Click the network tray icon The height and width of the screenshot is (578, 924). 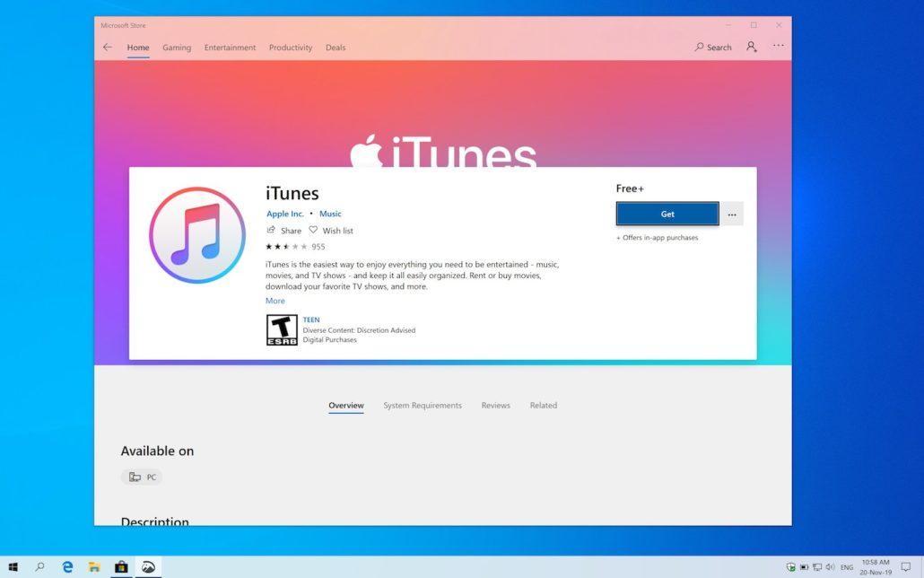point(816,567)
